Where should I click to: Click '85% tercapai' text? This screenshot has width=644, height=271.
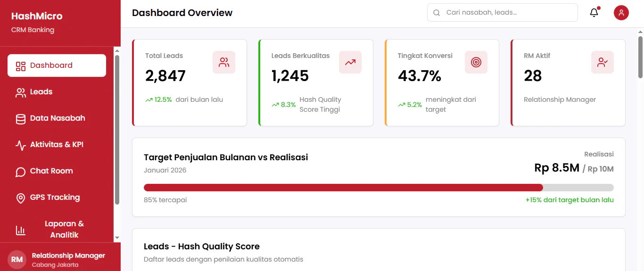(165, 200)
